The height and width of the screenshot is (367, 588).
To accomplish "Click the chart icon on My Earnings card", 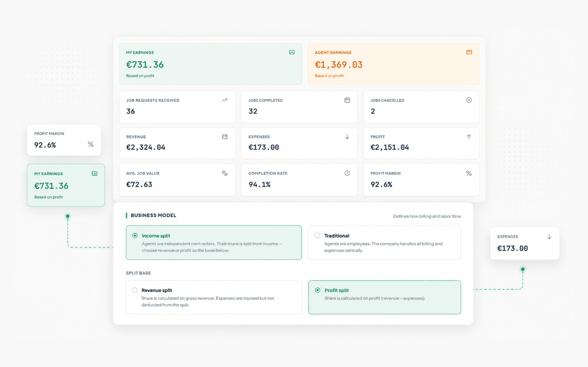I will click(x=292, y=52).
